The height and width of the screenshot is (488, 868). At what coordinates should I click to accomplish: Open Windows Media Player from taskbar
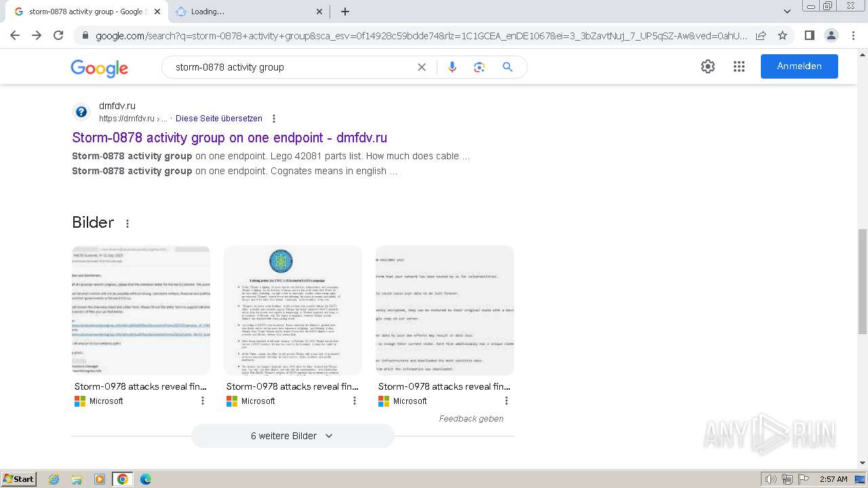100,479
